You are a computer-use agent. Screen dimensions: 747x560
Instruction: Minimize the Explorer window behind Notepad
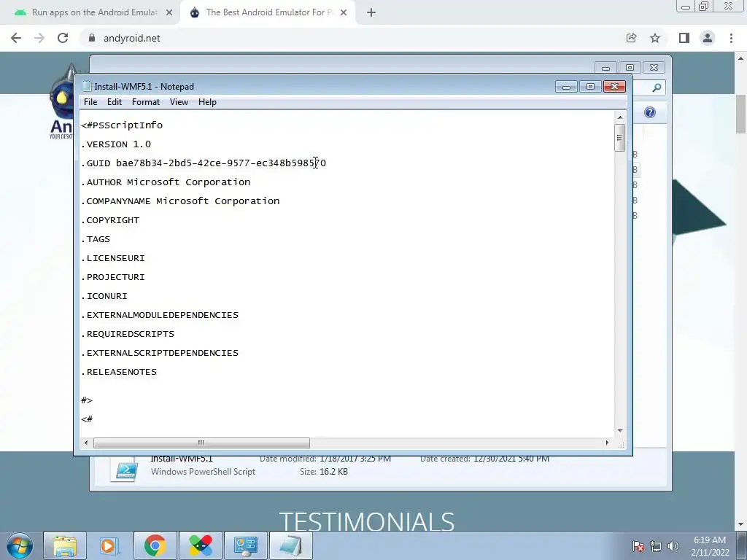(x=605, y=68)
